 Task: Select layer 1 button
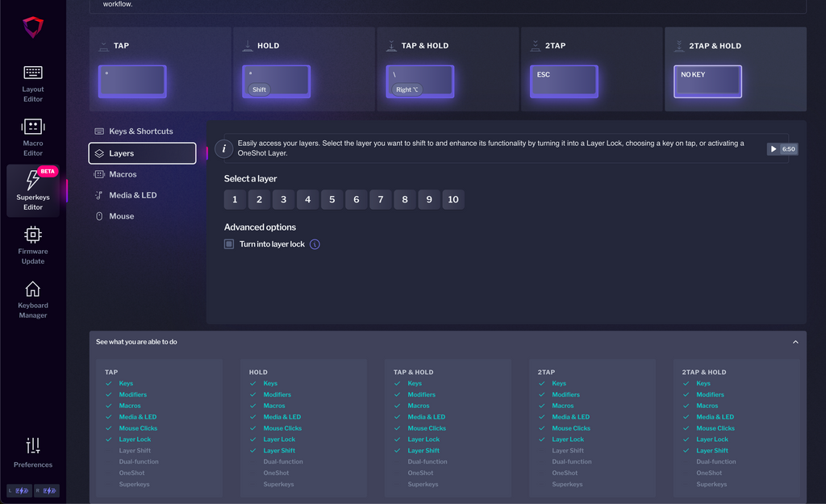(x=235, y=200)
